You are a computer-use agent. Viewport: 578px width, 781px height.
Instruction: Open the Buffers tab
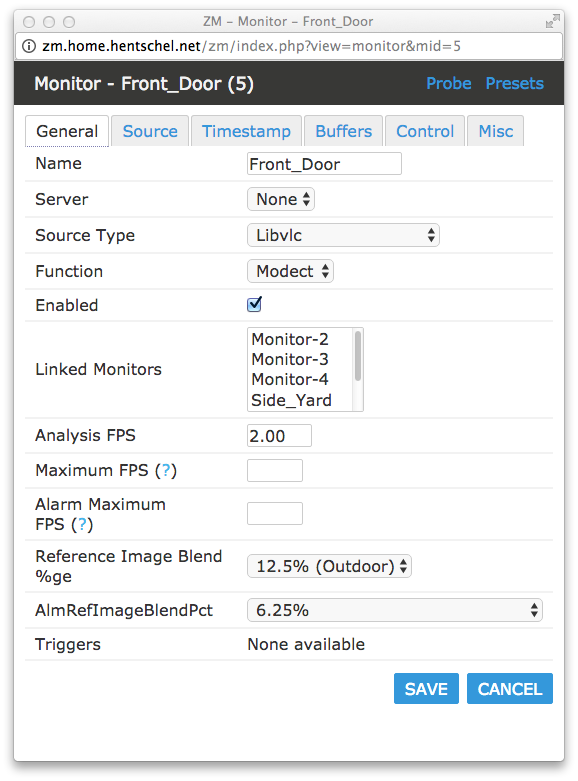(343, 131)
